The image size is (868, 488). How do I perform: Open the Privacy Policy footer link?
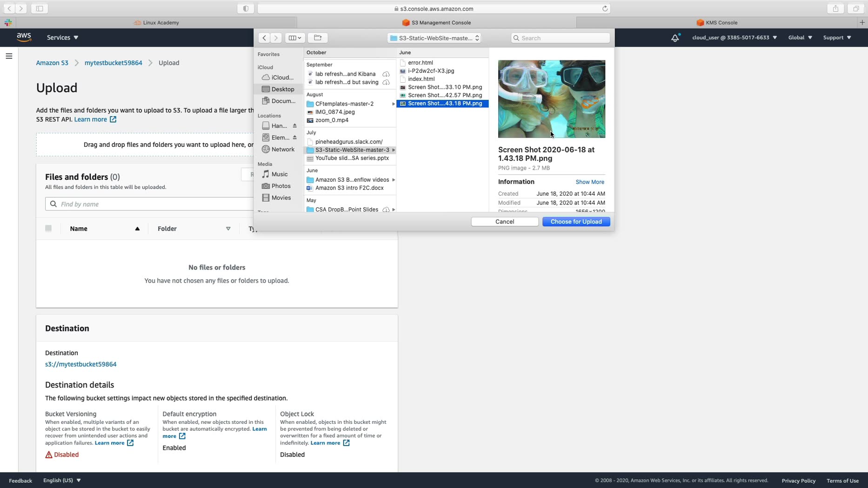(798, 481)
